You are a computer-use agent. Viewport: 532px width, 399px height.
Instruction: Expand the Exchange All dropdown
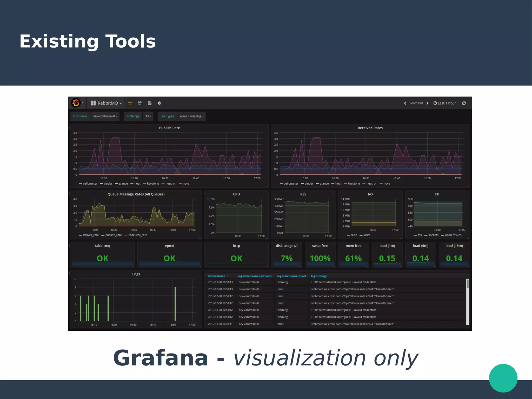click(148, 116)
